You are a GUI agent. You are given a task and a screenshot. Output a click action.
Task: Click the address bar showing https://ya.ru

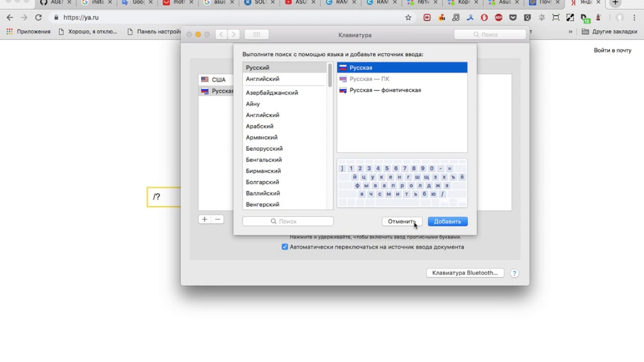click(x=226, y=18)
